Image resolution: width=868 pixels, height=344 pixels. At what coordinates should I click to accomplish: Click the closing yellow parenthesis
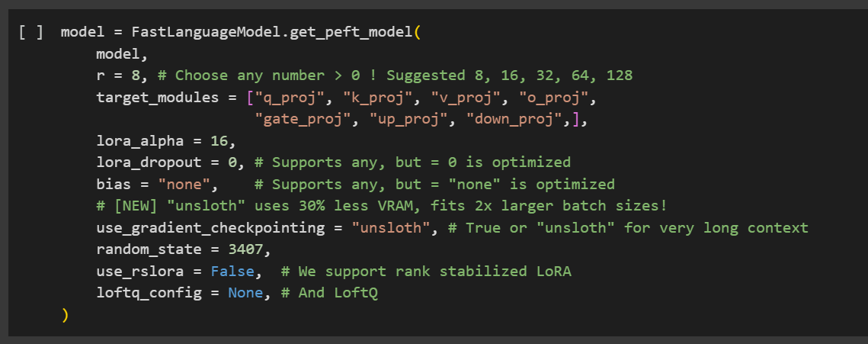point(66,315)
